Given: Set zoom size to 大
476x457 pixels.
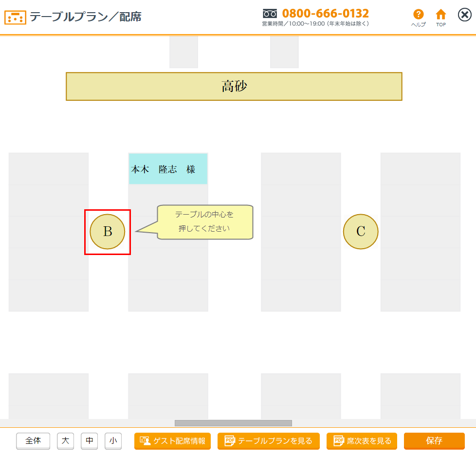Looking at the screenshot, I should [65, 441].
